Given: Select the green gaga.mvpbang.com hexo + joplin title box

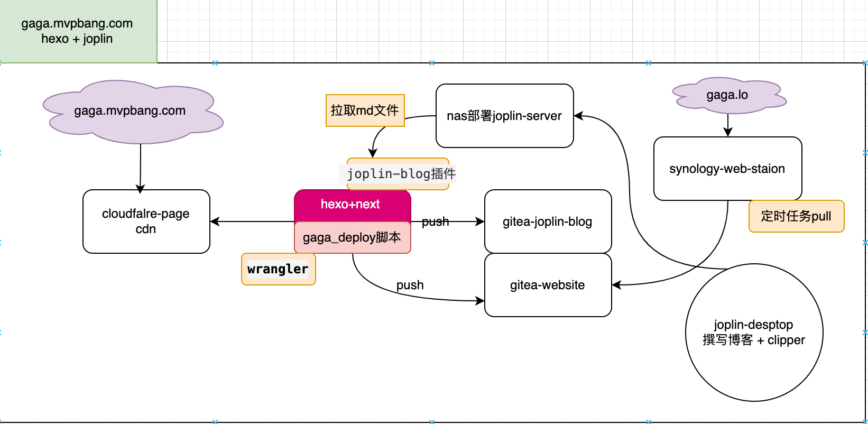Looking at the screenshot, I should pyautogui.click(x=78, y=31).
